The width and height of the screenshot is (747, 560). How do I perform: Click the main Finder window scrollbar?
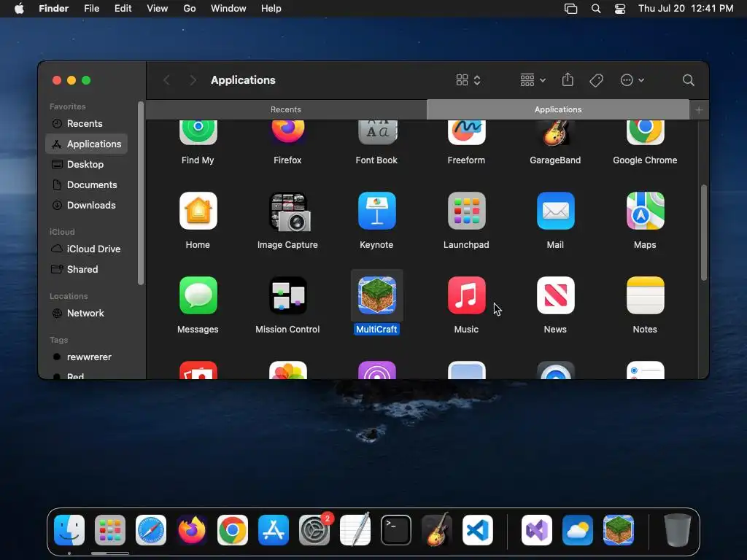click(704, 233)
